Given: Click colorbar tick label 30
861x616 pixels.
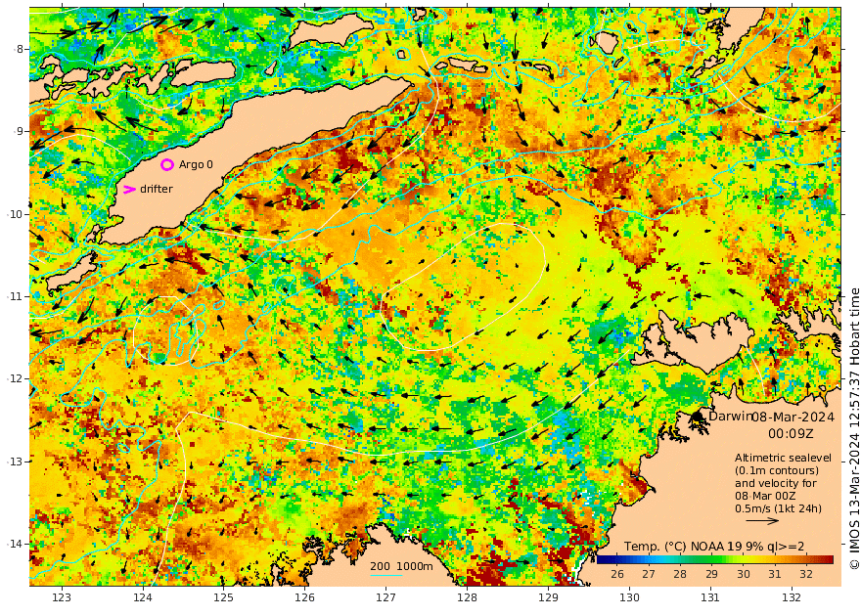Looking at the screenshot, I should pos(743,574).
